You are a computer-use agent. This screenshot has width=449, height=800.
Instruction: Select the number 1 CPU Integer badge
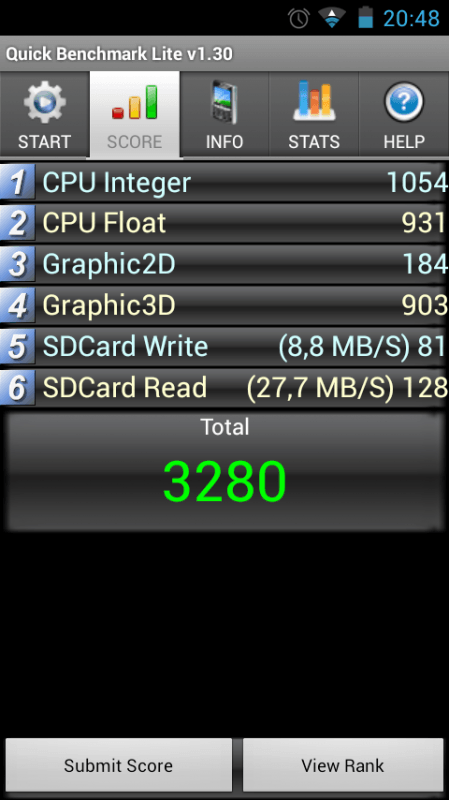[17, 182]
